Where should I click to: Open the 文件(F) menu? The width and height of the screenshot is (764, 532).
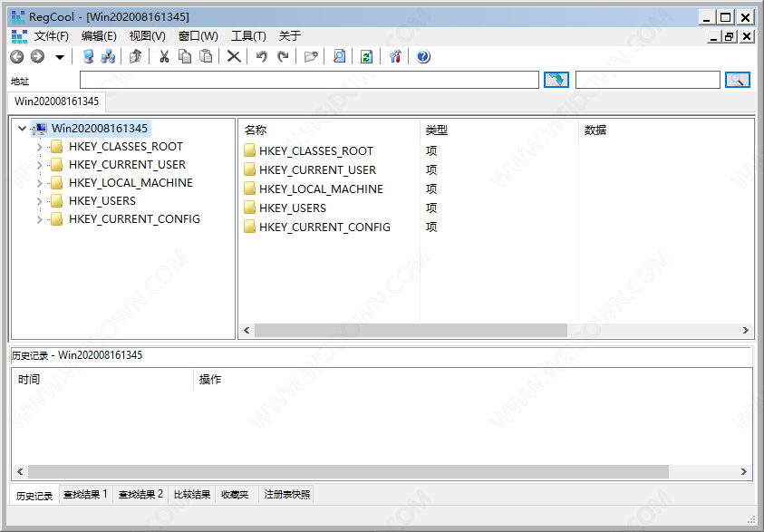coord(51,36)
